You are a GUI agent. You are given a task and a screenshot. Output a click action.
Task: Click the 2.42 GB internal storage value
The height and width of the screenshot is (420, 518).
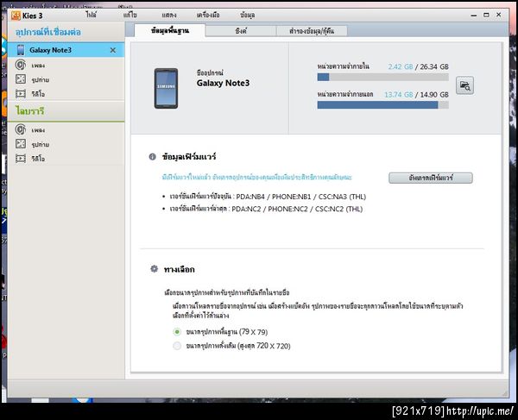[x=401, y=66]
